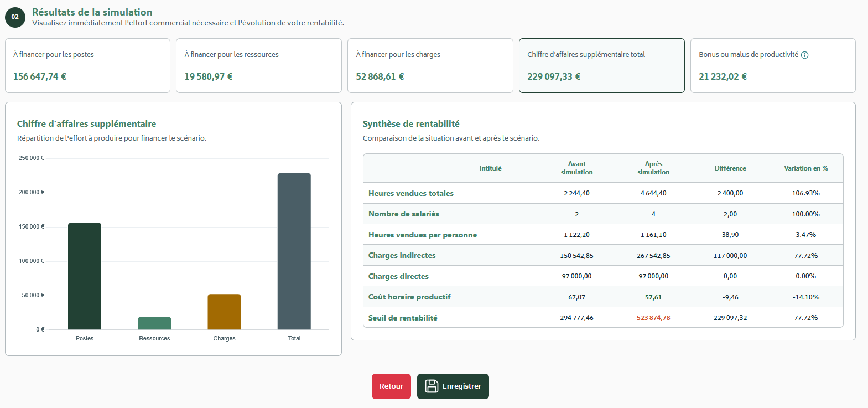868x408 pixels.
Task: Click the 1 161,10 cell
Action: coord(653,235)
